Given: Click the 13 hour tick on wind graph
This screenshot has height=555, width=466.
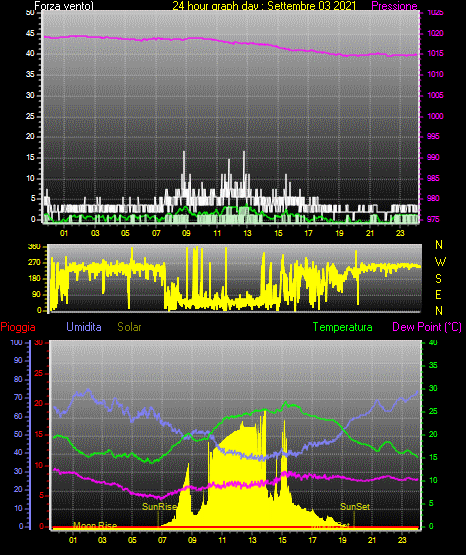Looking at the screenshot, I should tap(247, 233).
